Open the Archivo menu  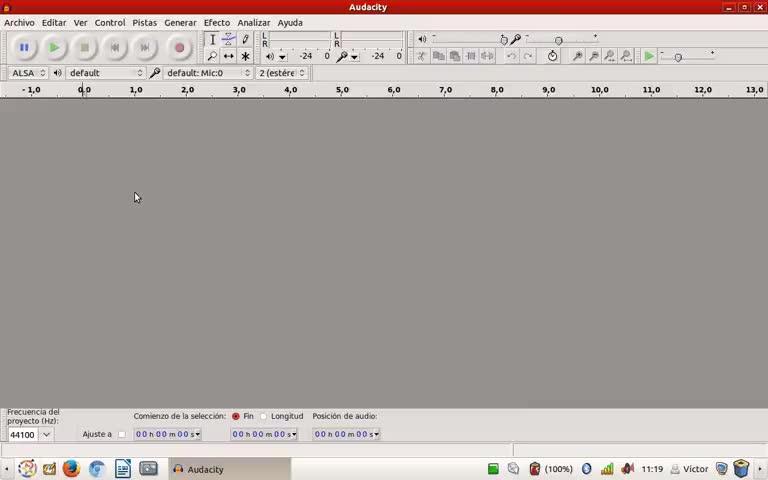click(19, 23)
